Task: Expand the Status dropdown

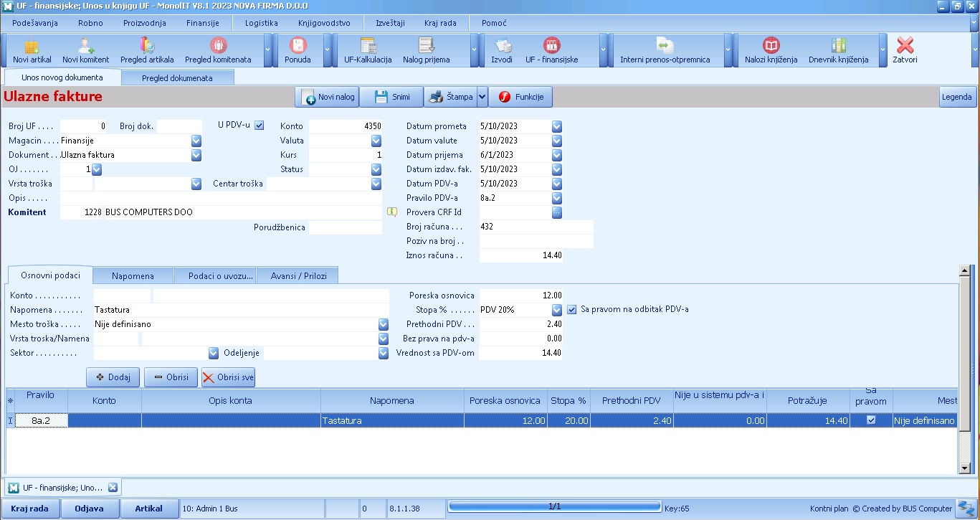Action: [x=376, y=169]
